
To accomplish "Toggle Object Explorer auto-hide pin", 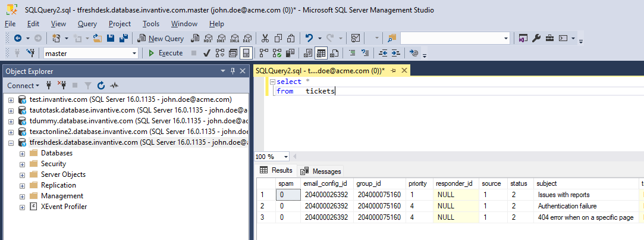I will click(x=233, y=71).
